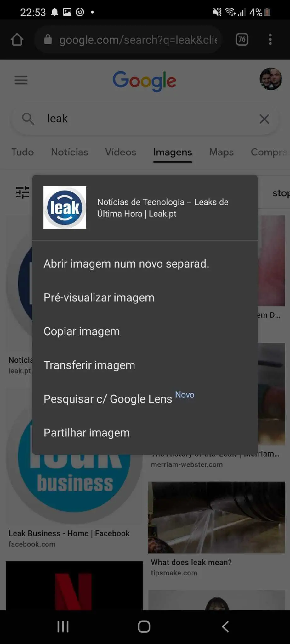Image resolution: width=290 pixels, height=644 pixels.
Task: Open the tab switcher showing 76 tabs
Action: pyautogui.click(x=242, y=39)
